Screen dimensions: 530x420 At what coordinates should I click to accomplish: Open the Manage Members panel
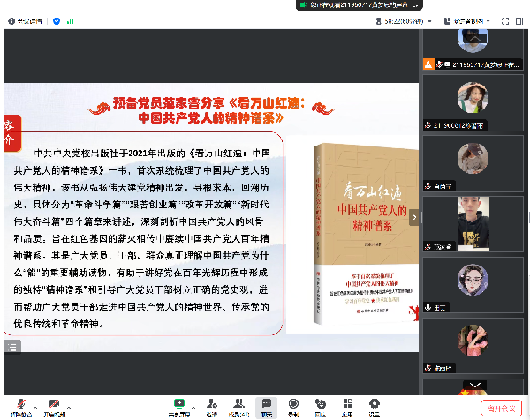pyautogui.click(x=238, y=405)
